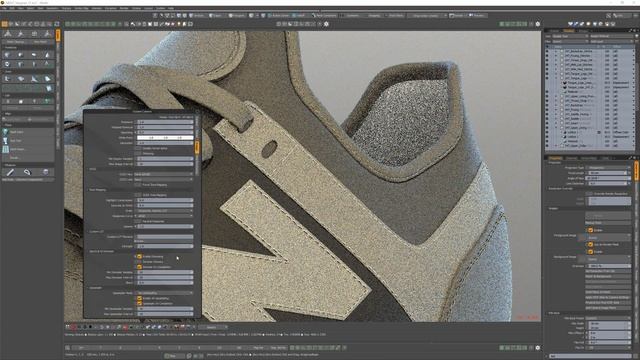Select the cylinder-shaped tool icon beside the lasso
The width and height of the screenshot is (640, 360).
[45, 172]
